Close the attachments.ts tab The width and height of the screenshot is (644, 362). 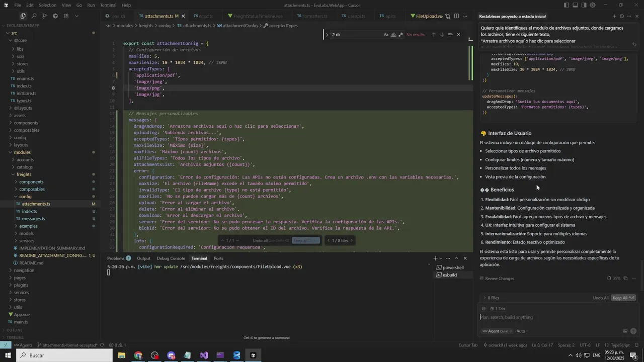click(x=183, y=16)
